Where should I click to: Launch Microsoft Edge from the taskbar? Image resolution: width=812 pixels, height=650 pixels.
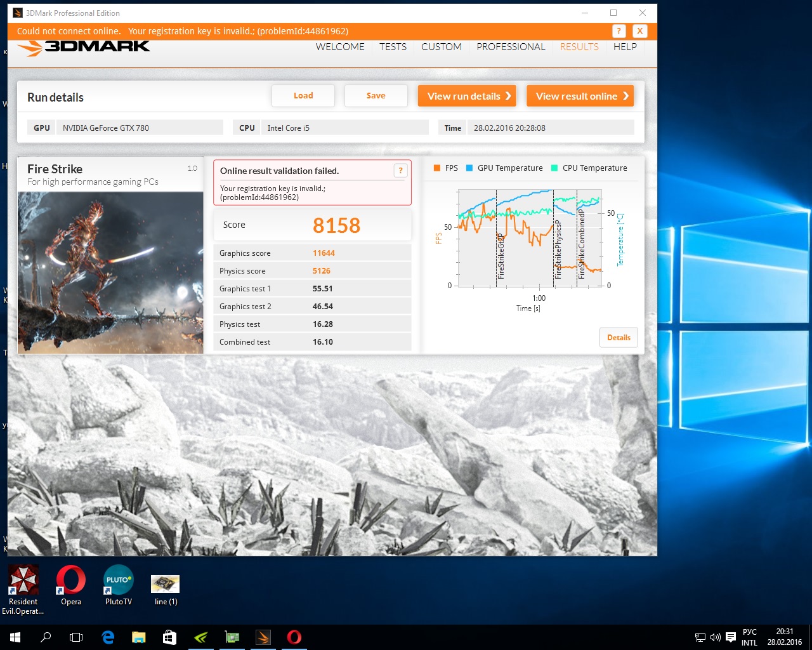click(x=108, y=637)
